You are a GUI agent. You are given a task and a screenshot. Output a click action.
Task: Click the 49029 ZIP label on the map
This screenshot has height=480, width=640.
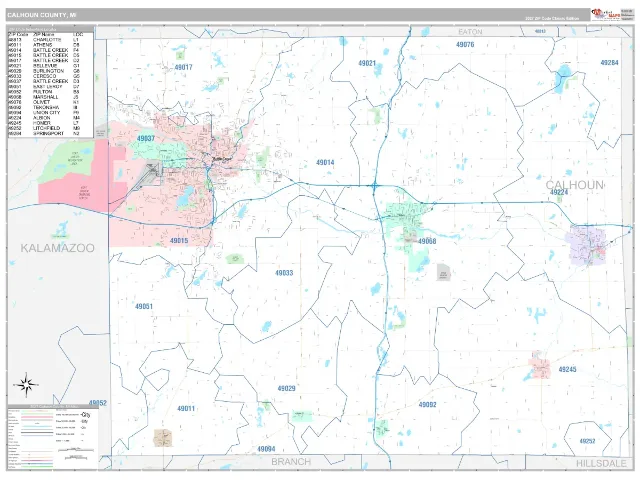click(286, 389)
